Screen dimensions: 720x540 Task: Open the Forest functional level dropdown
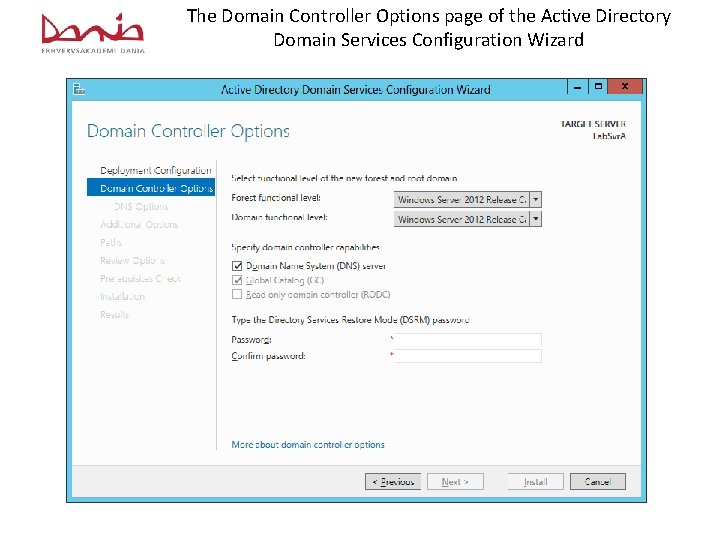click(x=468, y=199)
